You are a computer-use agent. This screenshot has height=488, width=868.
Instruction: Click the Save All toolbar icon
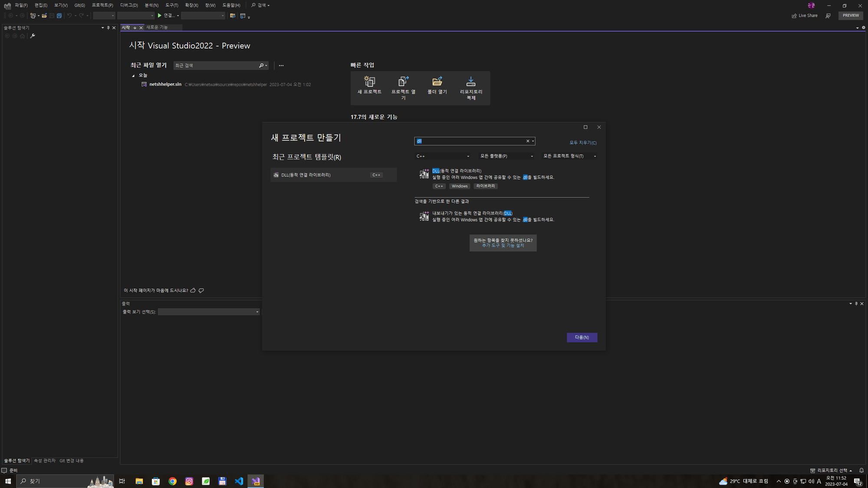tap(59, 16)
